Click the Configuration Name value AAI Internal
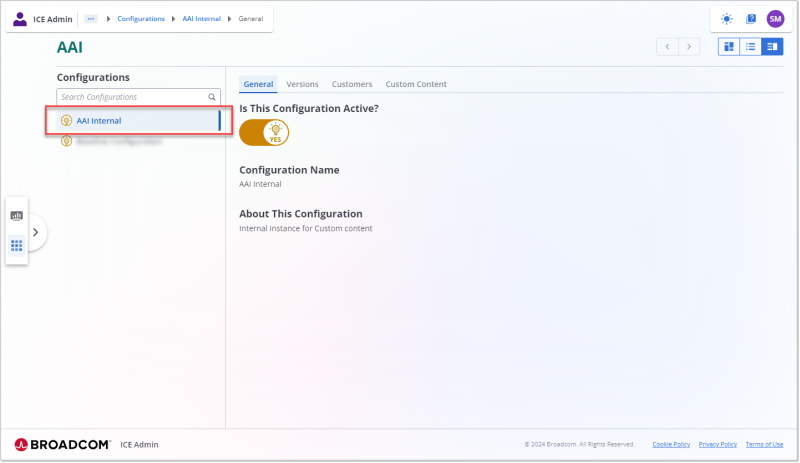The height and width of the screenshot is (463, 800). (x=260, y=184)
